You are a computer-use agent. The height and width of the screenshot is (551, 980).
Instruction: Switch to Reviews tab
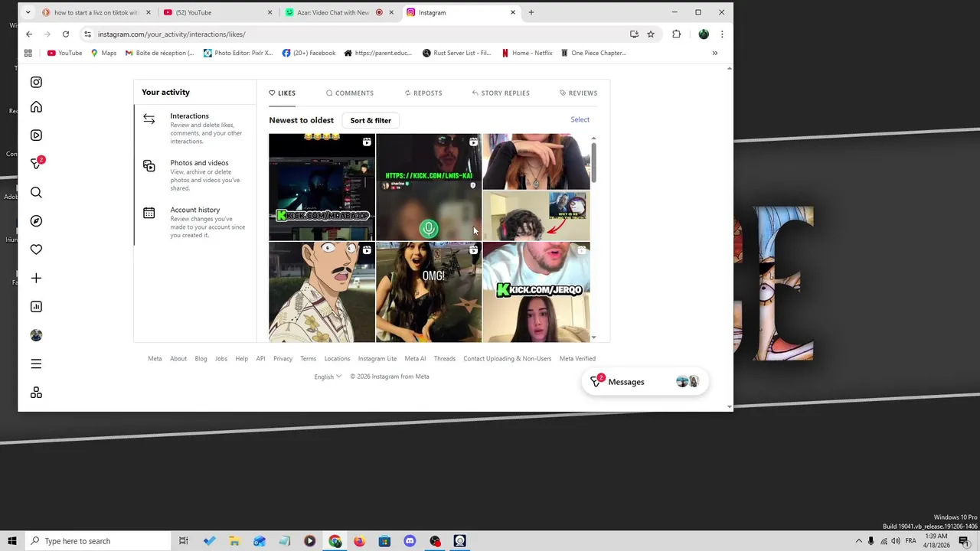pyautogui.click(x=578, y=93)
